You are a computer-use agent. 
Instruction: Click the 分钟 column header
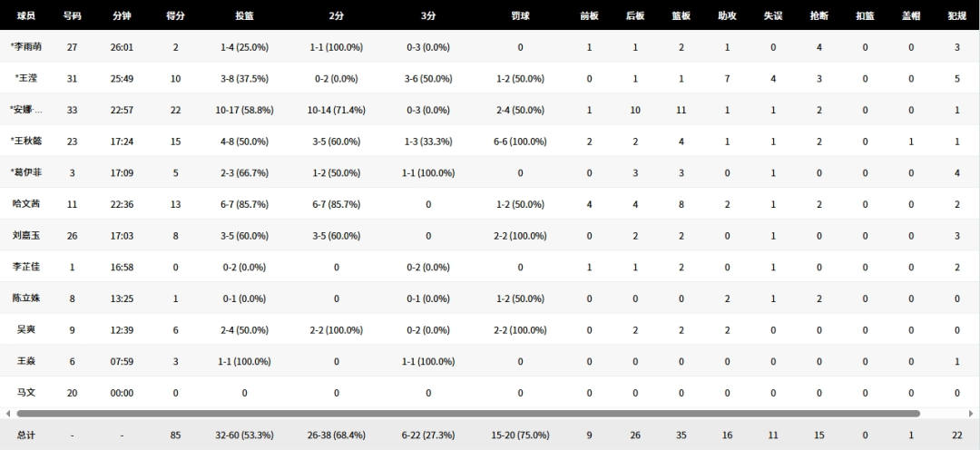tap(122, 15)
